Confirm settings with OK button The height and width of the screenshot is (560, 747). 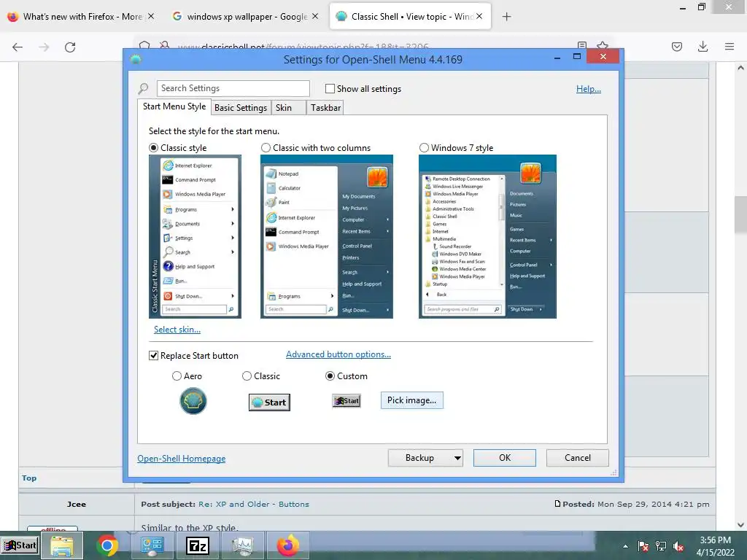(505, 458)
